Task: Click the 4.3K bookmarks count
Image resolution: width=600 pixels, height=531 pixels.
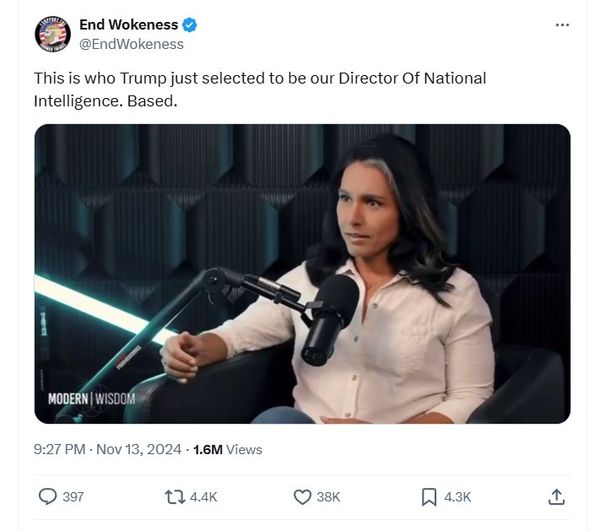Action: tap(457, 497)
